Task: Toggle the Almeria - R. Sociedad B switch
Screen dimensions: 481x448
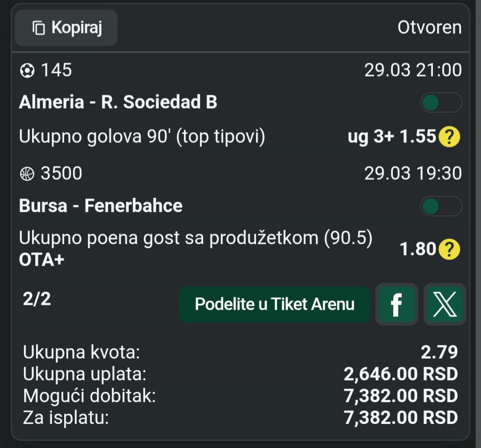Action: coord(440,103)
